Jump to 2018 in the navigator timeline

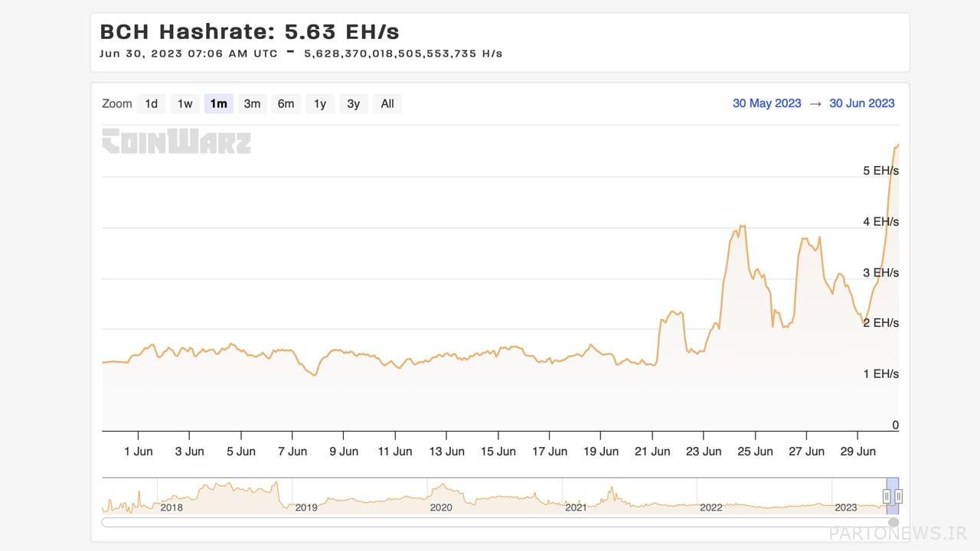pos(171,507)
